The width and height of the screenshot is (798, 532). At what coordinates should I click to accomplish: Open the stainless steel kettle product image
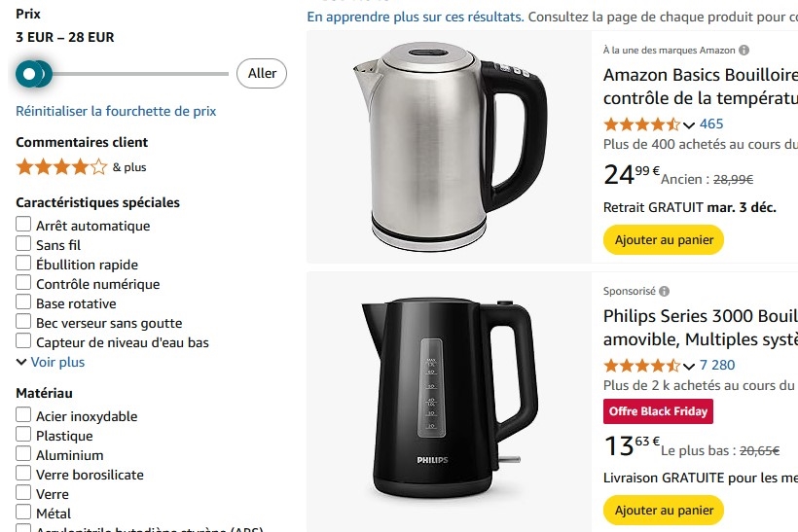(x=449, y=146)
